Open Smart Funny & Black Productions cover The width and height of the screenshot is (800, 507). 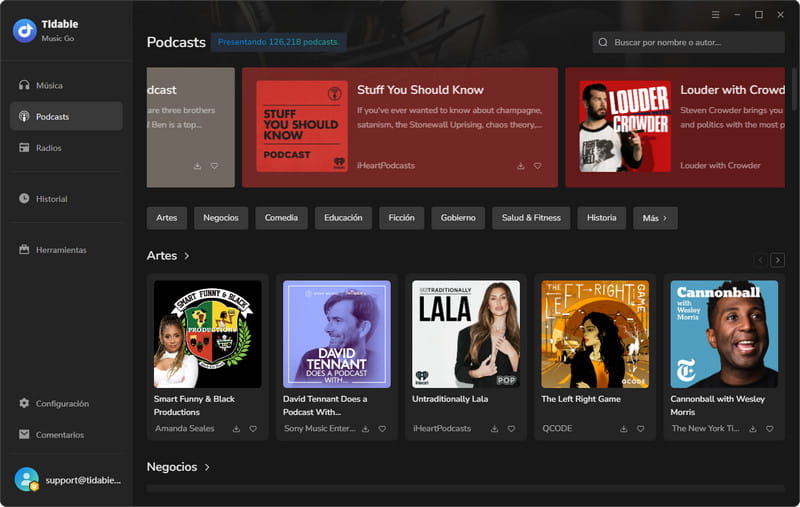coord(208,334)
